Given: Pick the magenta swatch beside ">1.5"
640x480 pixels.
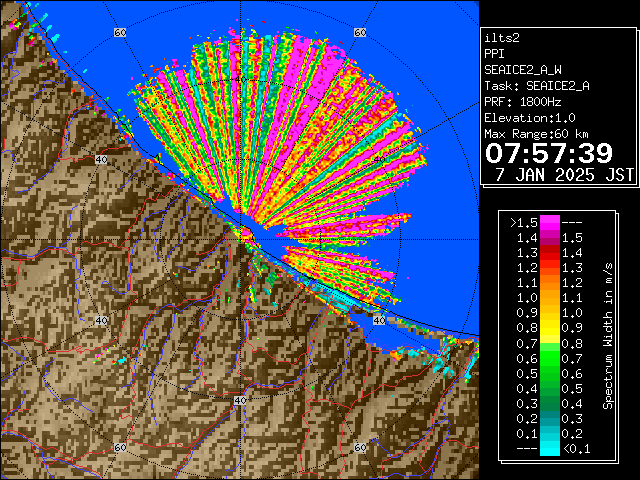Looking at the screenshot, I should [x=550, y=223].
